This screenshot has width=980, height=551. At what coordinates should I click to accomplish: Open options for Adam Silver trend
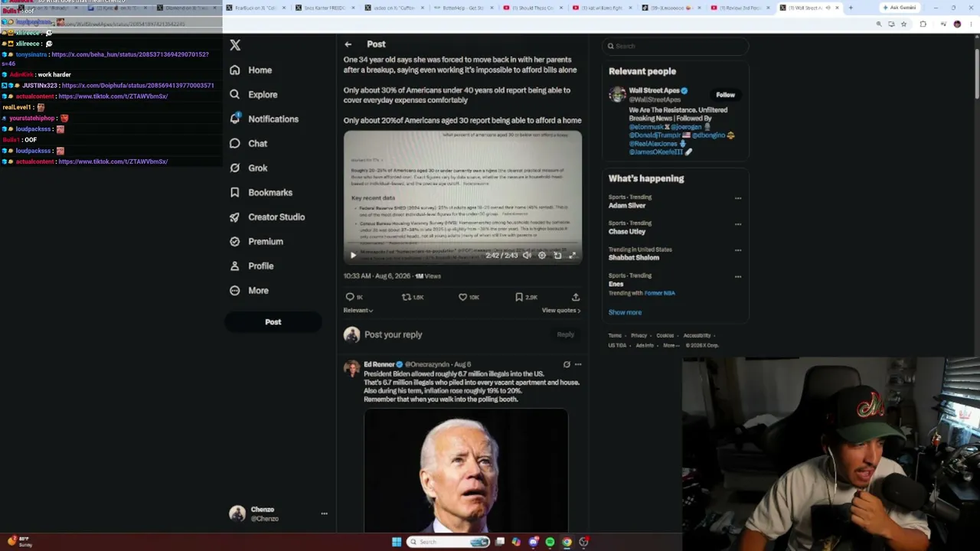[738, 198]
